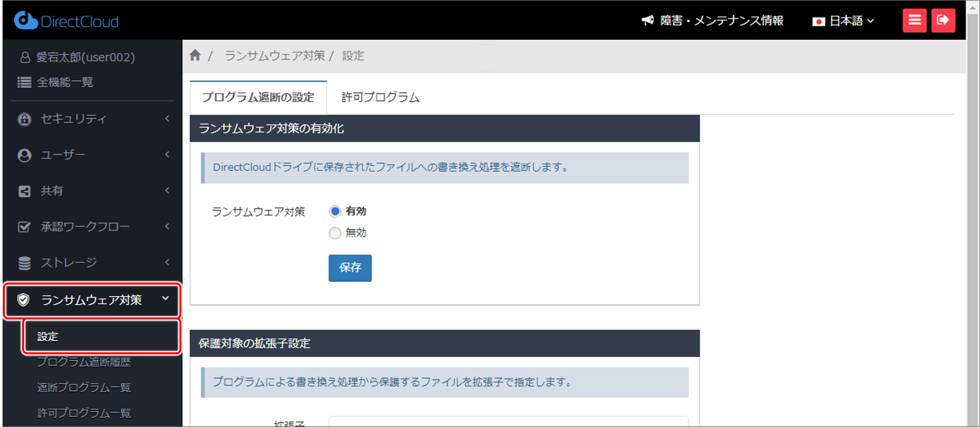Click the list icon for 全機能一覧
The width and height of the screenshot is (980, 427).
pyautogui.click(x=24, y=82)
